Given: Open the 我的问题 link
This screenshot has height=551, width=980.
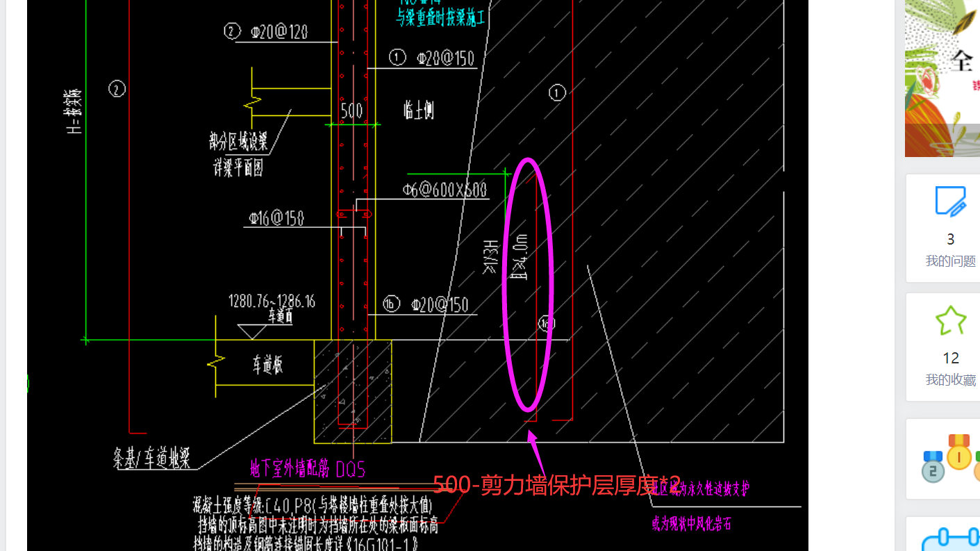Looking at the screenshot, I should [x=950, y=261].
